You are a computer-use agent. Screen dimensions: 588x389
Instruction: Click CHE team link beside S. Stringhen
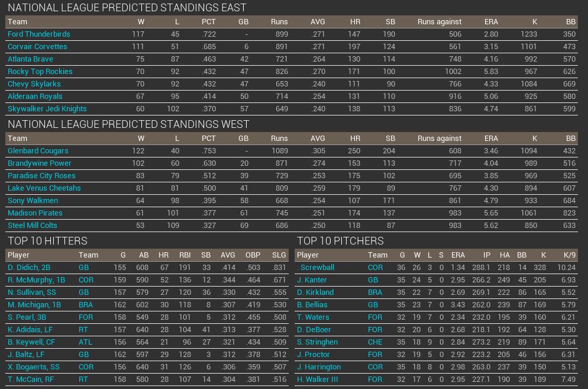375,342
